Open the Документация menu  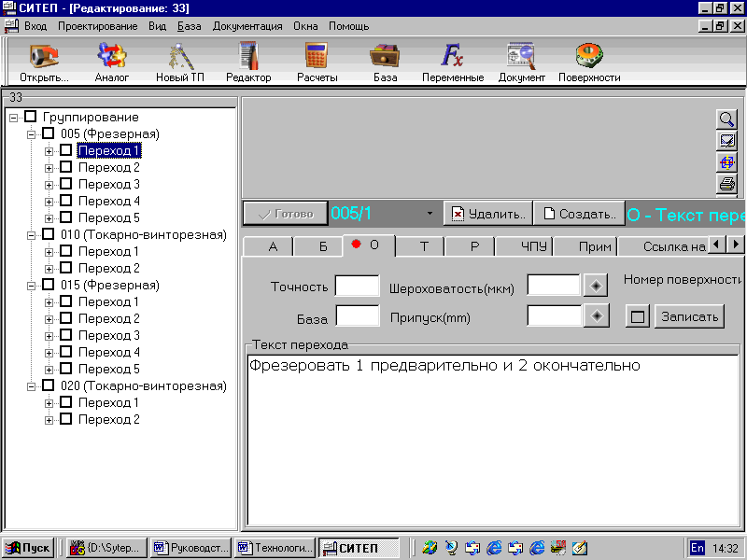pos(247,26)
